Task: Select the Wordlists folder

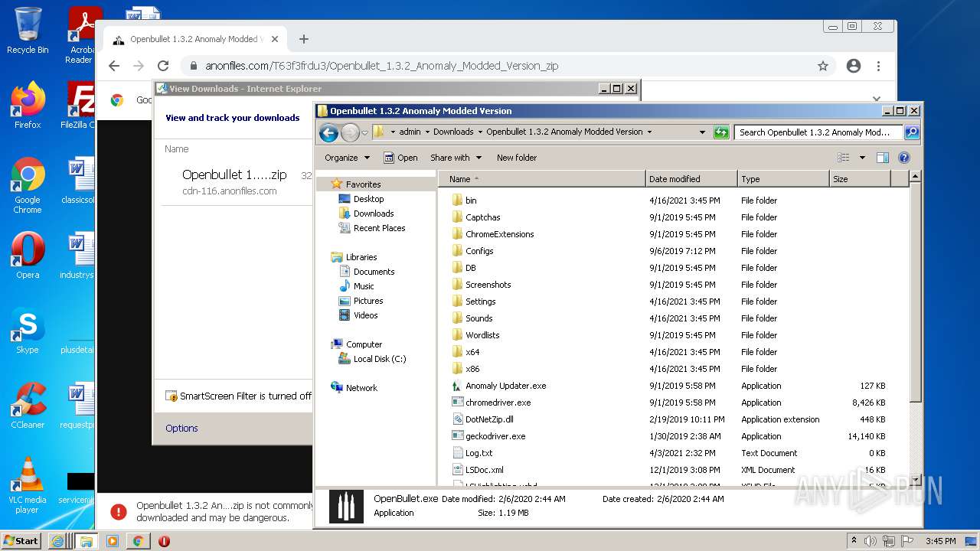Action: 482,335
